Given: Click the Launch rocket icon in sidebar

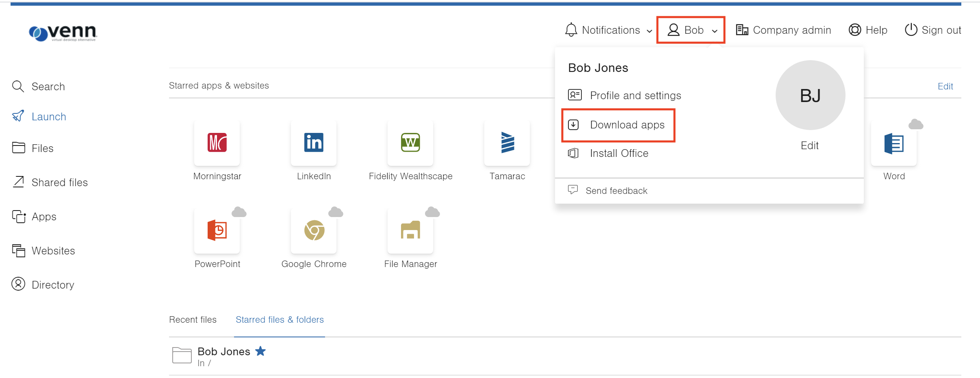Looking at the screenshot, I should click(x=18, y=116).
